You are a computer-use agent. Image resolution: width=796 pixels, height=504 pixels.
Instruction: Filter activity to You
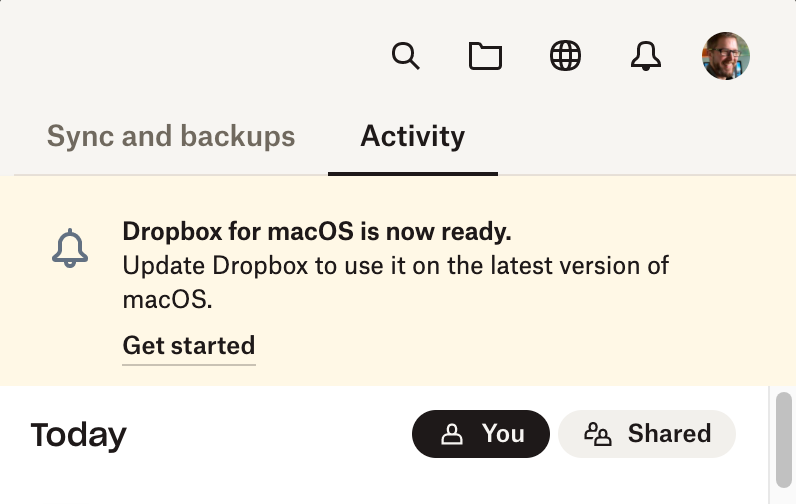tap(481, 434)
